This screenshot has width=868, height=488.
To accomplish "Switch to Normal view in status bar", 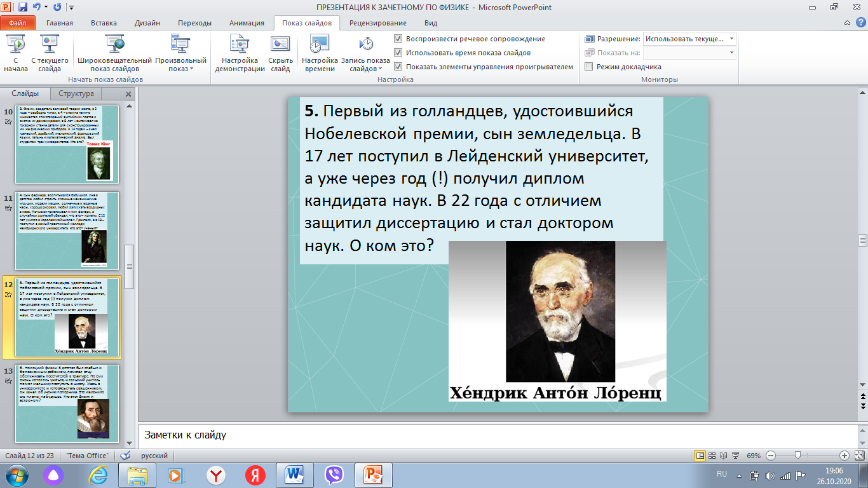I will [x=700, y=456].
